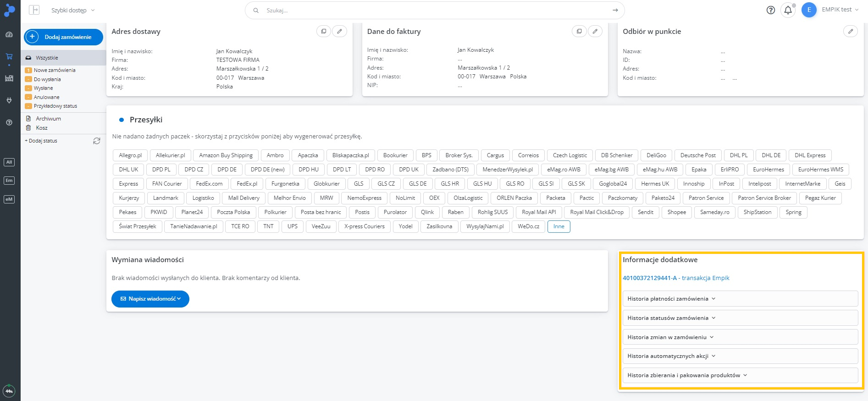868x401 pixels.
Task: Open the Empik transaction link 40100372129441-A
Action: click(675, 278)
